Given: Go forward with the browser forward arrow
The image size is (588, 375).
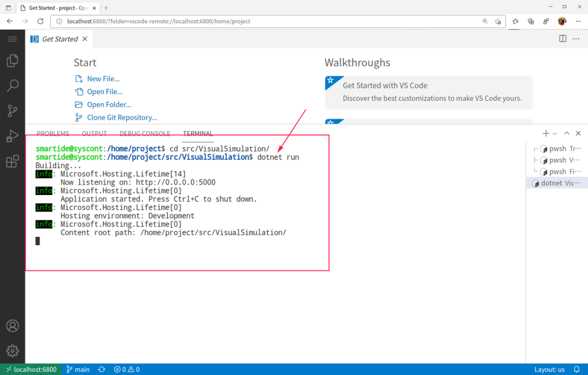Looking at the screenshot, I should click(x=25, y=21).
